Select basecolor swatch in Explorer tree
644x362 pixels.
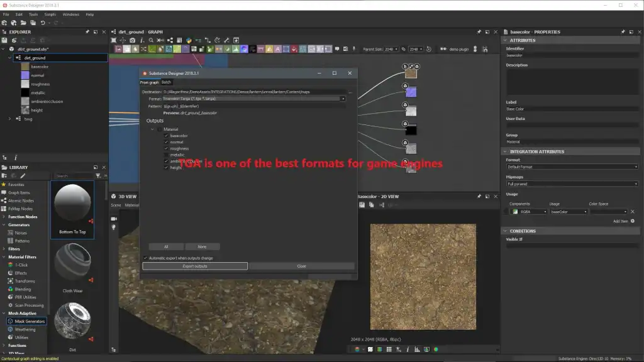[25, 67]
